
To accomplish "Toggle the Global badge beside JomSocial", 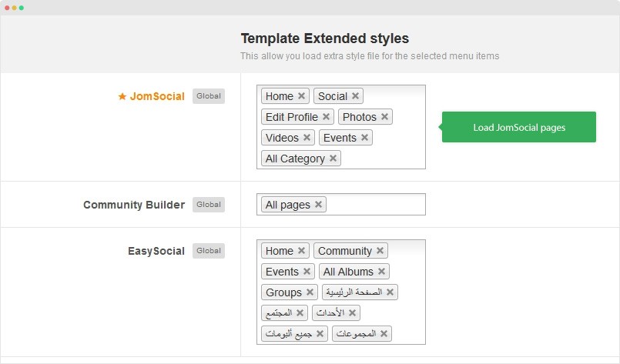I will [208, 96].
